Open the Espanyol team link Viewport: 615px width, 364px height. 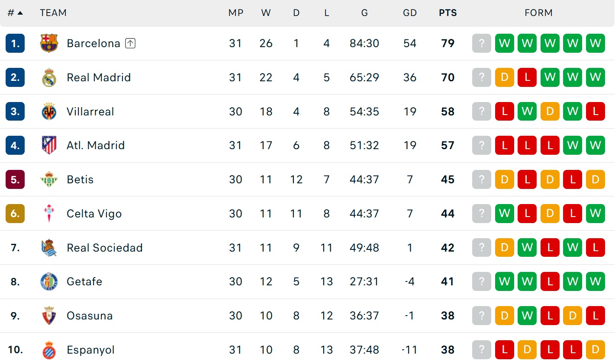90,350
